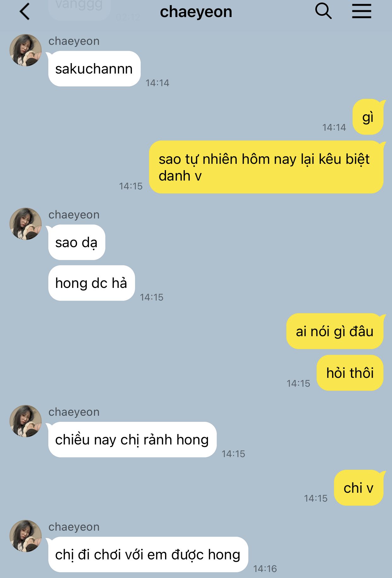Viewport: 392px width, 578px height.
Task: Select 'chiều nay chị rảnh hong' message
Action: [x=132, y=440]
